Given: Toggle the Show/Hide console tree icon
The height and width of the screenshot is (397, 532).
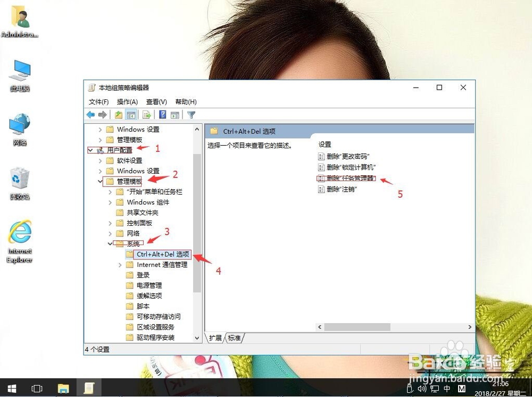Looking at the screenshot, I should [x=131, y=115].
